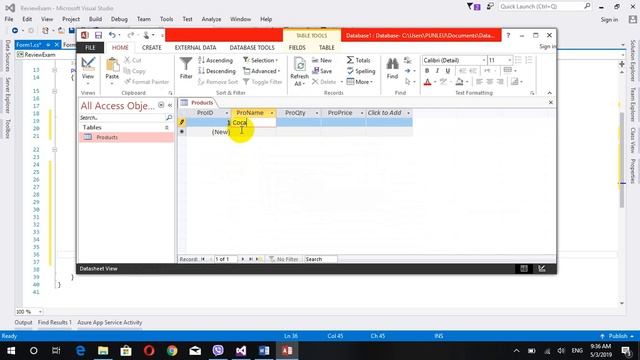Image resolution: width=640 pixels, height=360 pixels.
Task: Click the ProPrice column header
Action: tap(340, 113)
